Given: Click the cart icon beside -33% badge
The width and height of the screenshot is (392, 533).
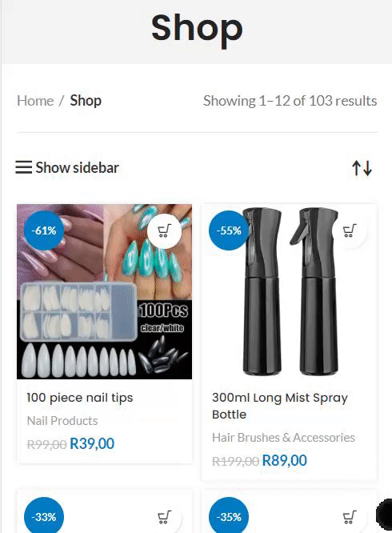Looking at the screenshot, I should (x=165, y=517).
